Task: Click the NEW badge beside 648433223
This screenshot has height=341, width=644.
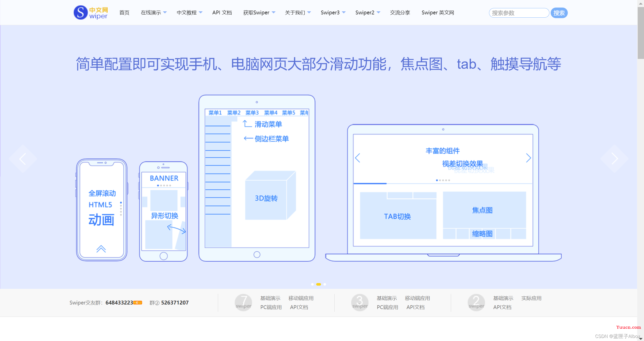Action: click(138, 302)
